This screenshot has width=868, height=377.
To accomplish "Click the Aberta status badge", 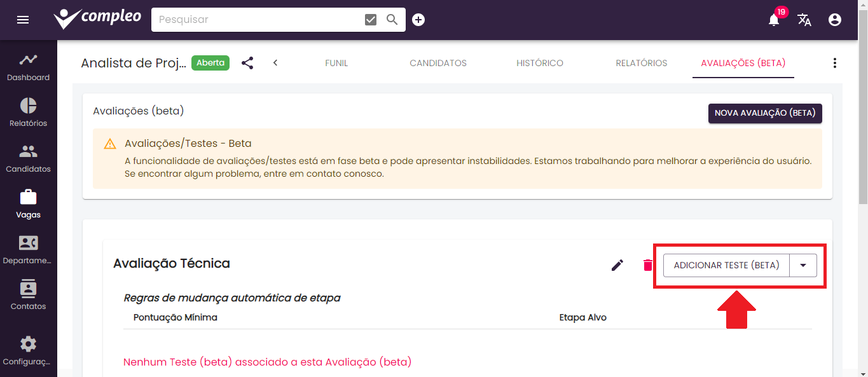I will (210, 63).
